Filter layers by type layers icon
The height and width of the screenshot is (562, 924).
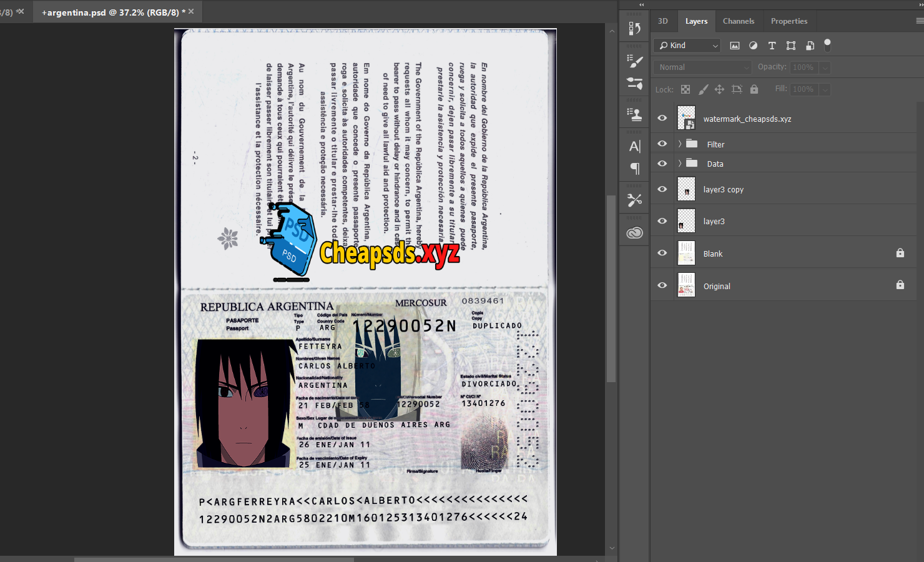pyautogui.click(x=772, y=46)
